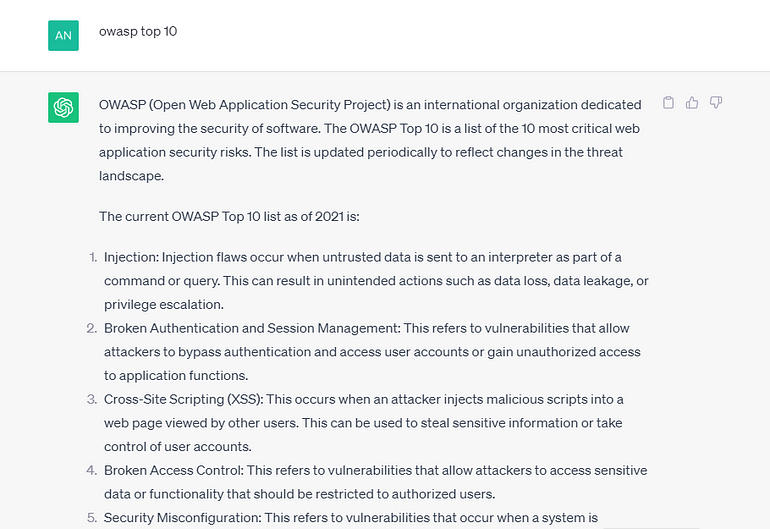
Task: Click the list number "5." marker
Action: [x=91, y=518]
